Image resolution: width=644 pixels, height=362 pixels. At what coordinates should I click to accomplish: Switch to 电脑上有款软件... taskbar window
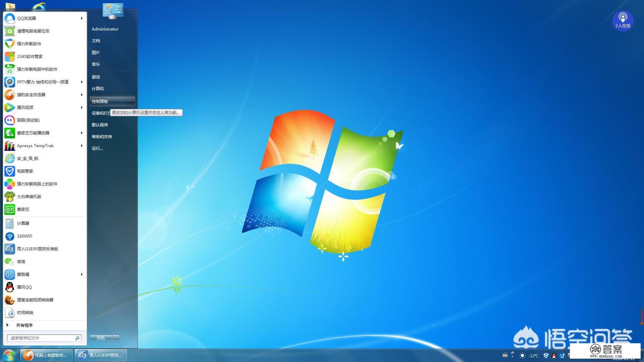pyautogui.click(x=47, y=355)
